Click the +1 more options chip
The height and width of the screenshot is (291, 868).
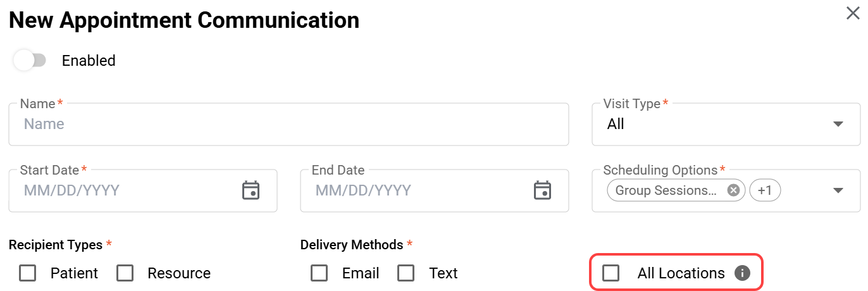tap(765, 190)
